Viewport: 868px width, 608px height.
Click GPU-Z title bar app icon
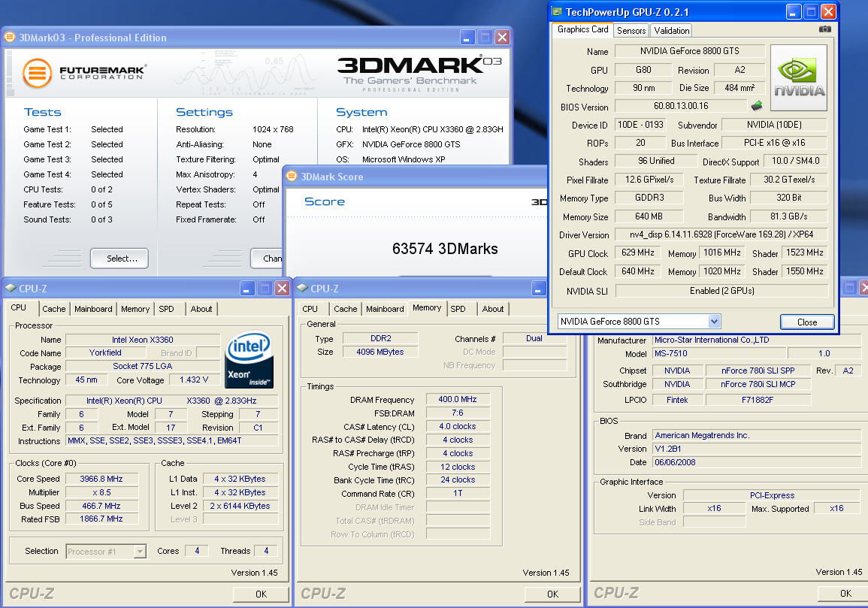click(x=557, y=11)
